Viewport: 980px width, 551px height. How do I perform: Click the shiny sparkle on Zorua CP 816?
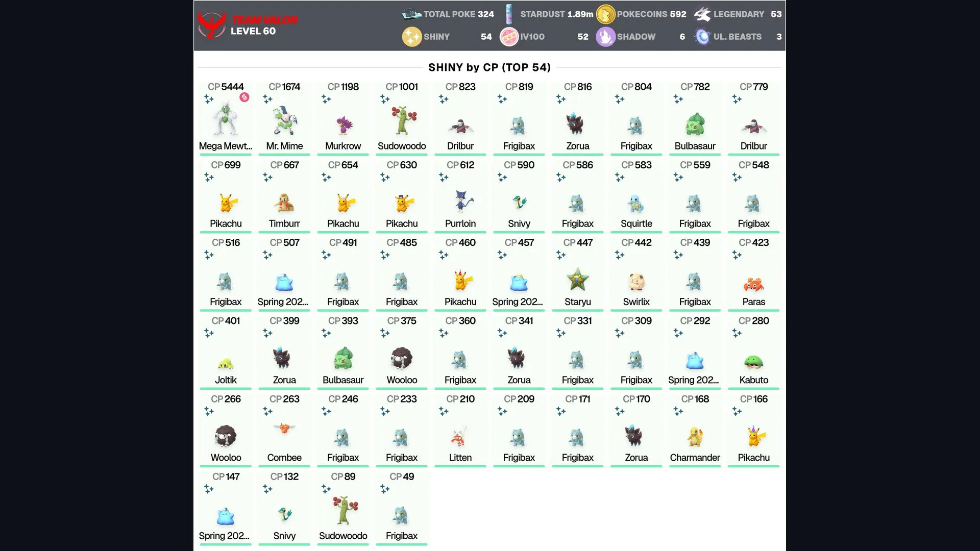point(561,99)
